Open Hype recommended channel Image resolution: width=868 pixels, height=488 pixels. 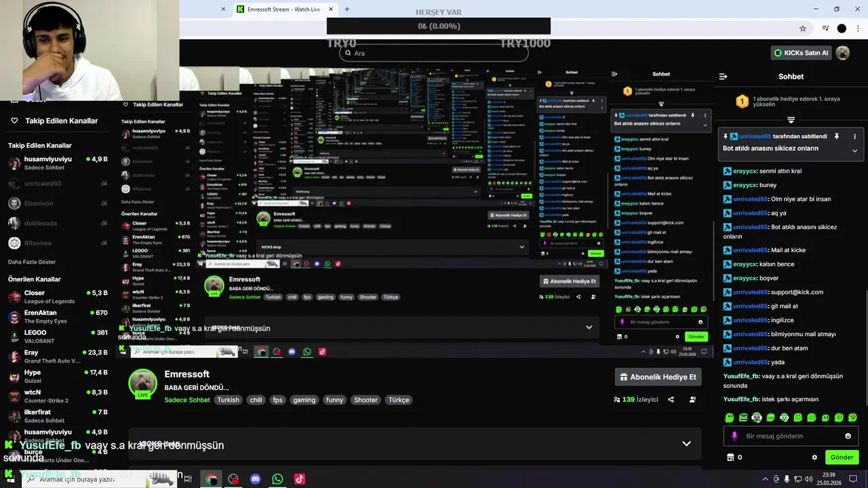[58, 376]
